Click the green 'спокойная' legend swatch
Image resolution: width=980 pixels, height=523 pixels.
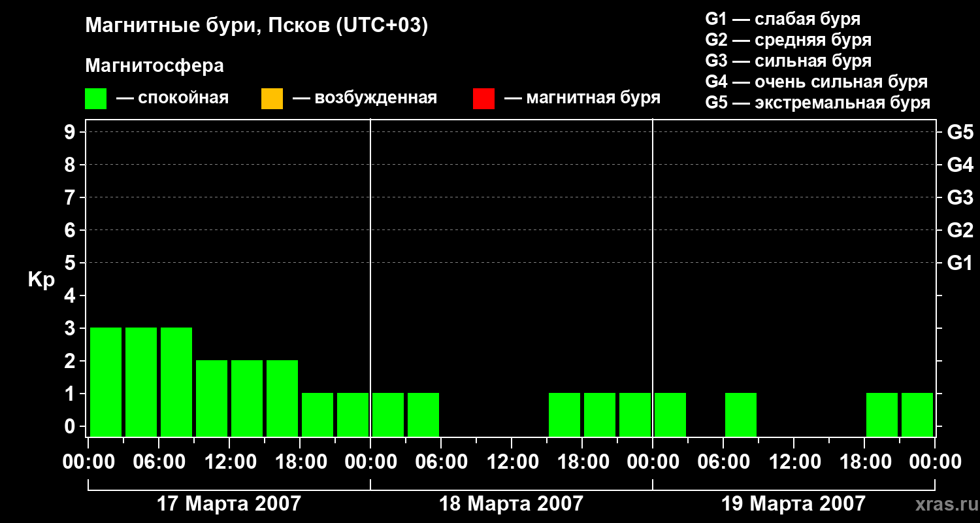click(96, 98)
